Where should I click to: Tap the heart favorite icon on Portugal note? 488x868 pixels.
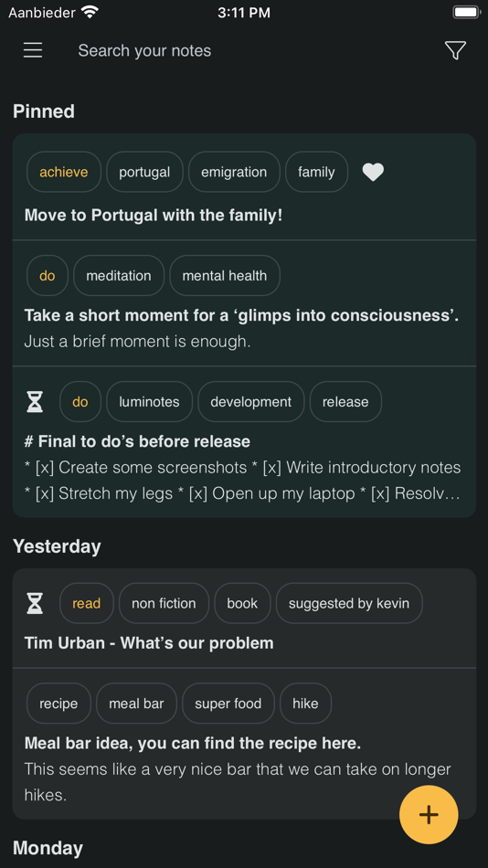click(x=373, y=172)
